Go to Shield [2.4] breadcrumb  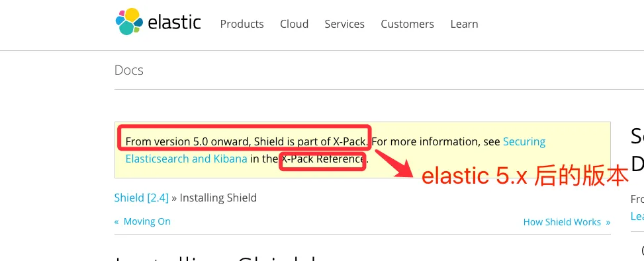142,198
